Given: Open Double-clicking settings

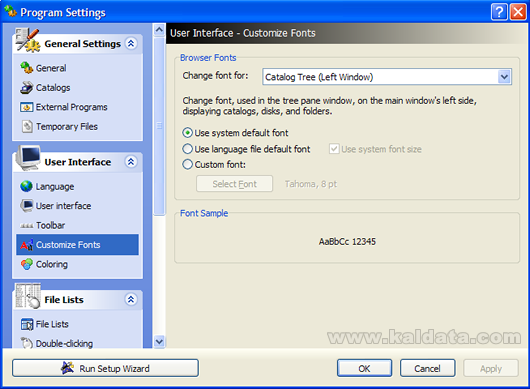Looking at the screenshot, I should point(64,343).
